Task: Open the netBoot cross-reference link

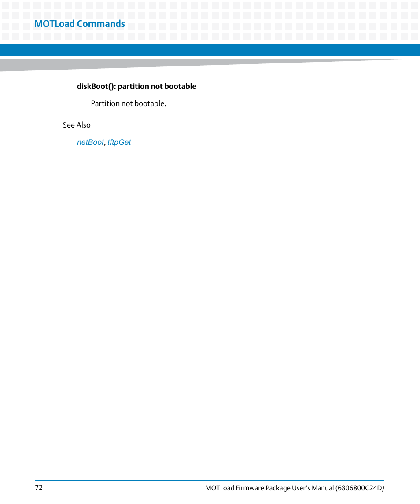Action: [90, 142]
